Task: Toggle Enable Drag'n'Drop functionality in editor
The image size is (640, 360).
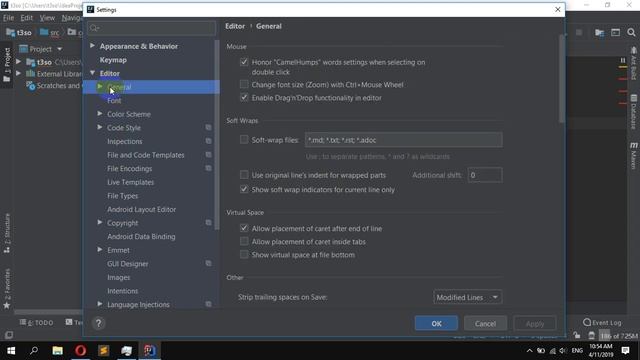Action: [x=244, y=98]
